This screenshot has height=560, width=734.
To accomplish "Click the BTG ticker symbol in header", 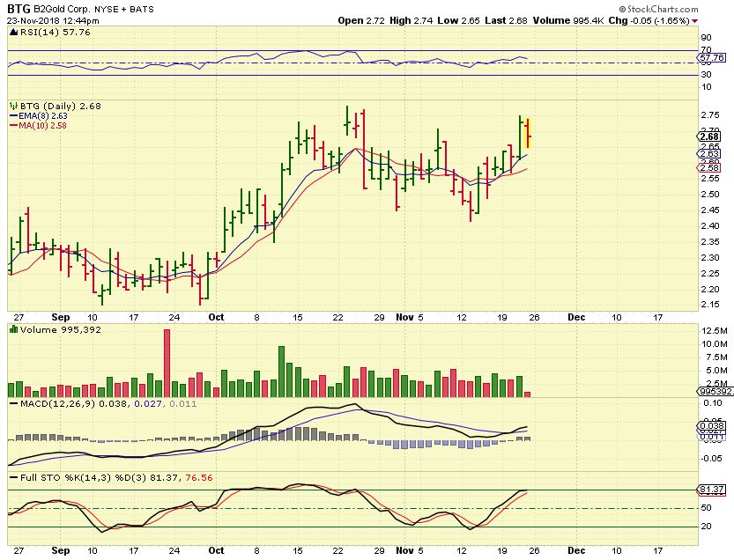I will pos(19,9).
